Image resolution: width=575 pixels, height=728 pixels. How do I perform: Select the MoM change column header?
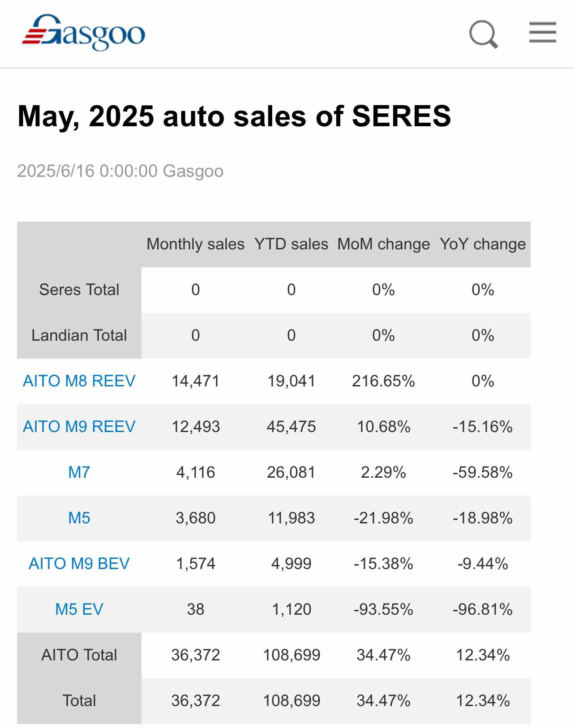click(x=384, y=244)
